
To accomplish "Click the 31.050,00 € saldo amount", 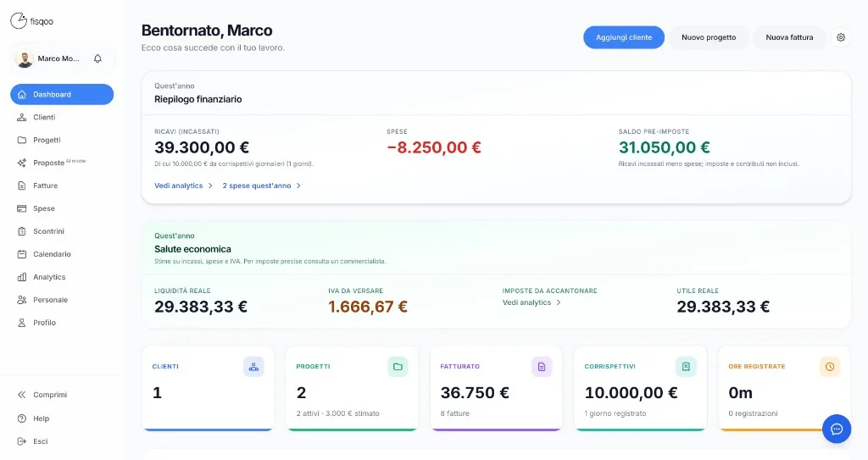I will 665,147.
